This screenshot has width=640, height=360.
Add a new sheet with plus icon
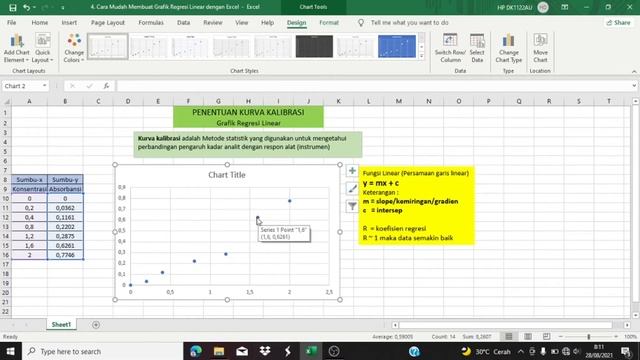[96, 325]
